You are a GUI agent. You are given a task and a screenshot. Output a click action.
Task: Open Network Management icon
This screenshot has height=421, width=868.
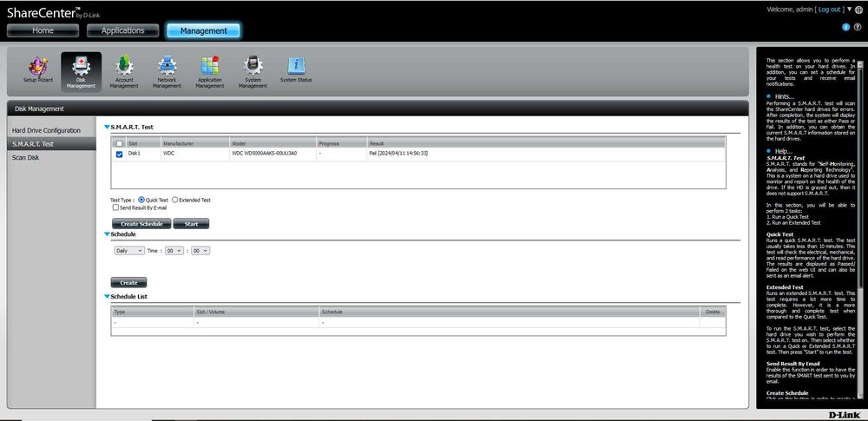pos(167,72)
